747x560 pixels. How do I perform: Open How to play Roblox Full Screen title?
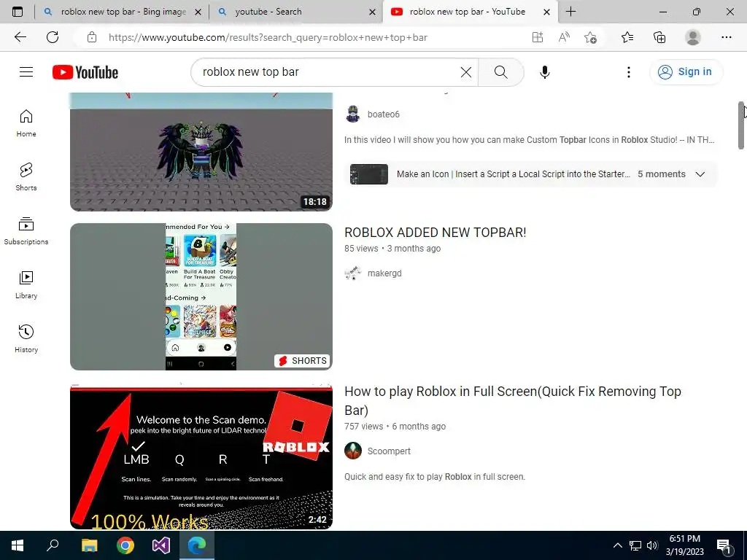pyautogui.click(x=513, y=400)
